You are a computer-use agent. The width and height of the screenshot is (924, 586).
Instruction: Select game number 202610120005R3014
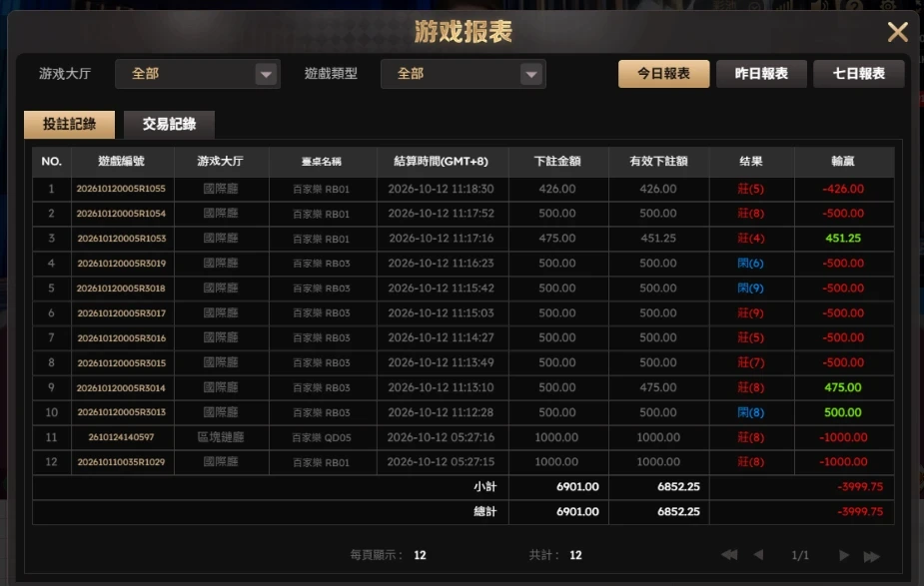click(x=121, y=388)
